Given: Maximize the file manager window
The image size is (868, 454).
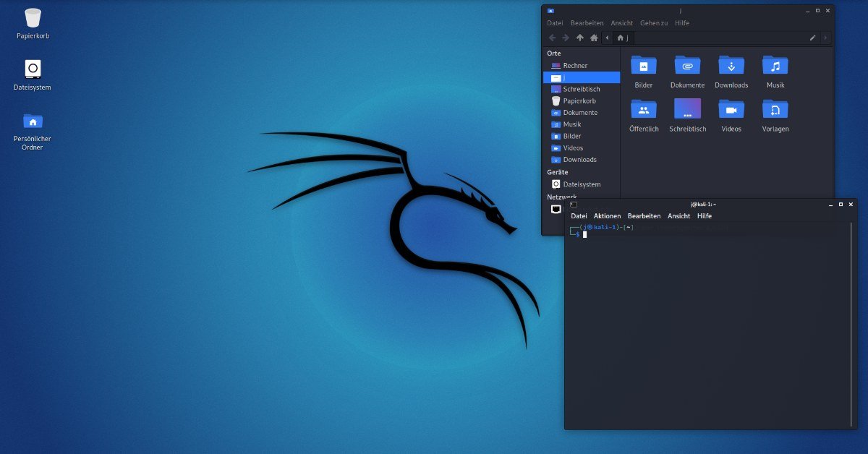Looking at the screenshot, I should (818, 11).
